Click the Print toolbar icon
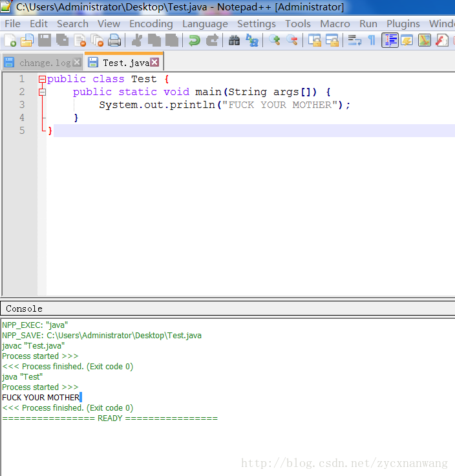 click(114, 40)
